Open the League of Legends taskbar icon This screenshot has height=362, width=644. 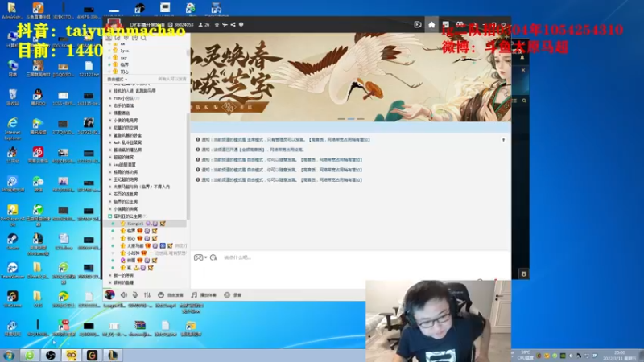[113, 355]
